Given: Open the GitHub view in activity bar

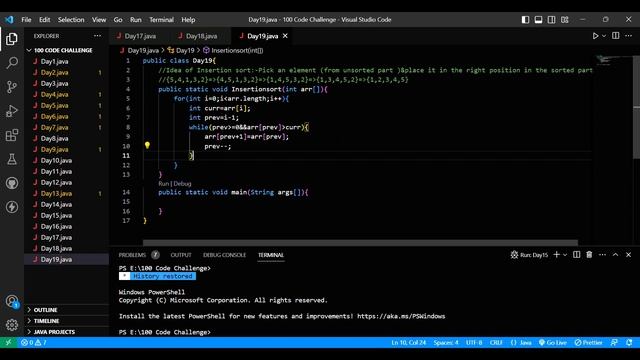Looking at the screenshot, I should coord(12,183).
